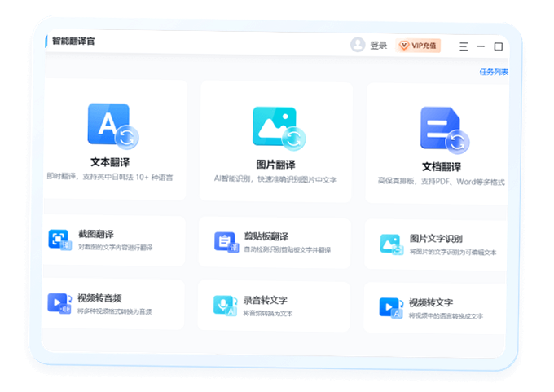
Task: Open the 任务列表 task list link
Action: [x=494, y=72]
